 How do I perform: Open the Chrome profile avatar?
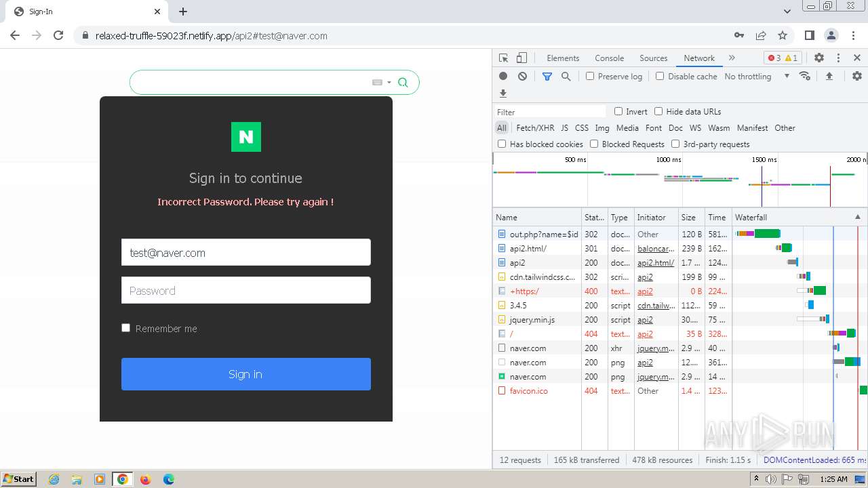831,35
